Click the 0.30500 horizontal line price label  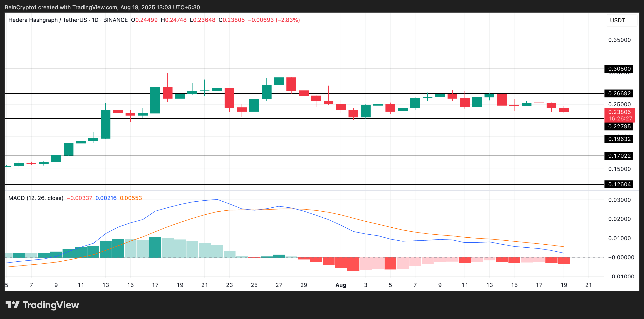click(x=619, y=69)
